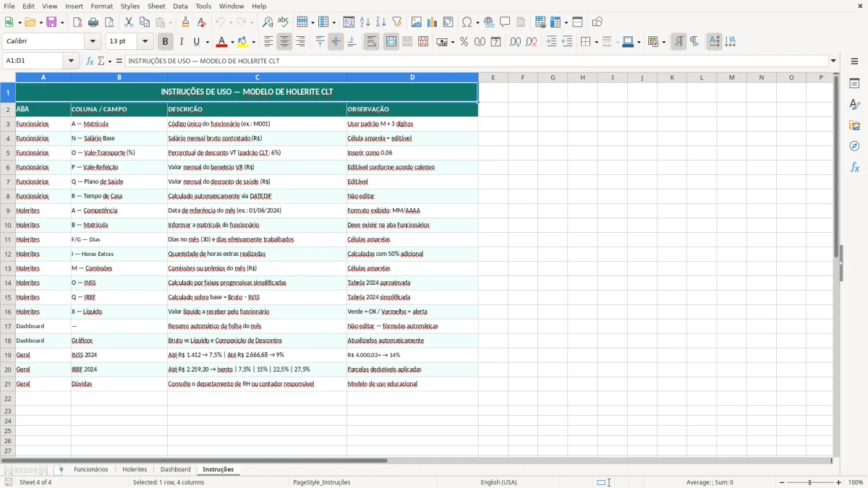Open the borders dropdown
This screenshot has height=488, width=868.
click(x=597, y=42)
